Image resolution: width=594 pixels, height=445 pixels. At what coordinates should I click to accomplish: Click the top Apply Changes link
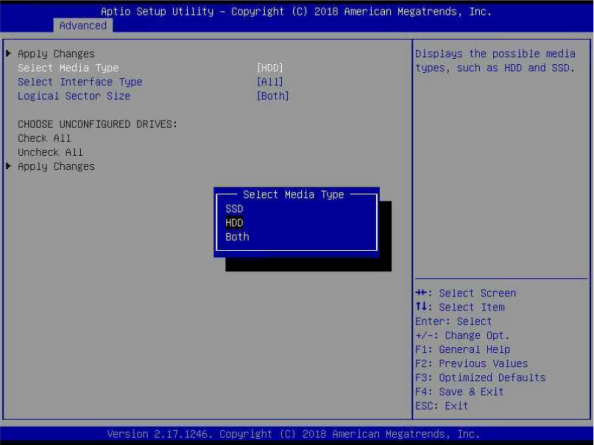pyautogui.click(x=56, y=54)
